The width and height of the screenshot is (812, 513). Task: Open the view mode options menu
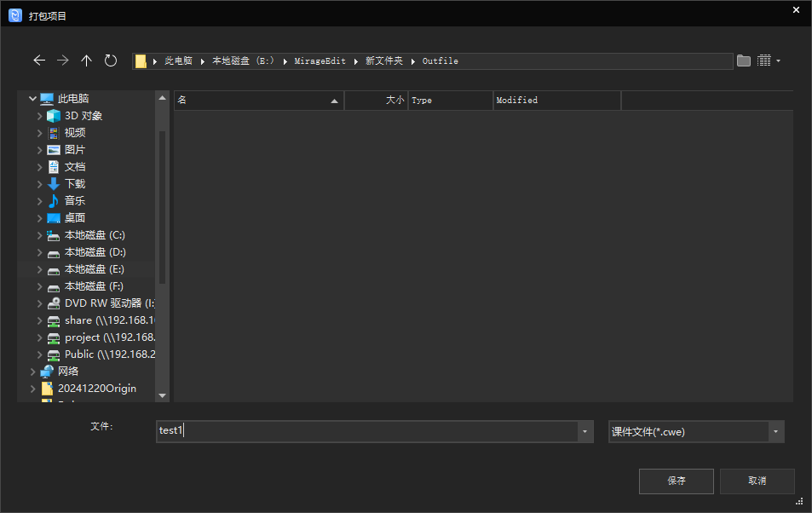(769, 61)
